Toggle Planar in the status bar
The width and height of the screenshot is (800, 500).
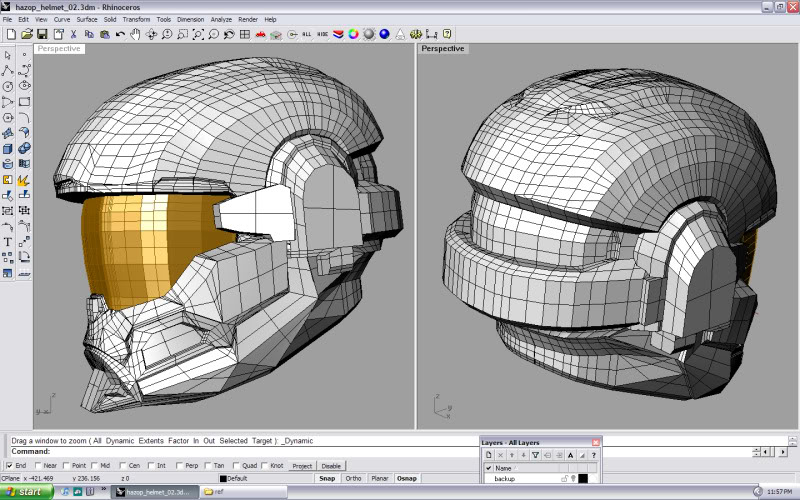(x=380, y=479)
